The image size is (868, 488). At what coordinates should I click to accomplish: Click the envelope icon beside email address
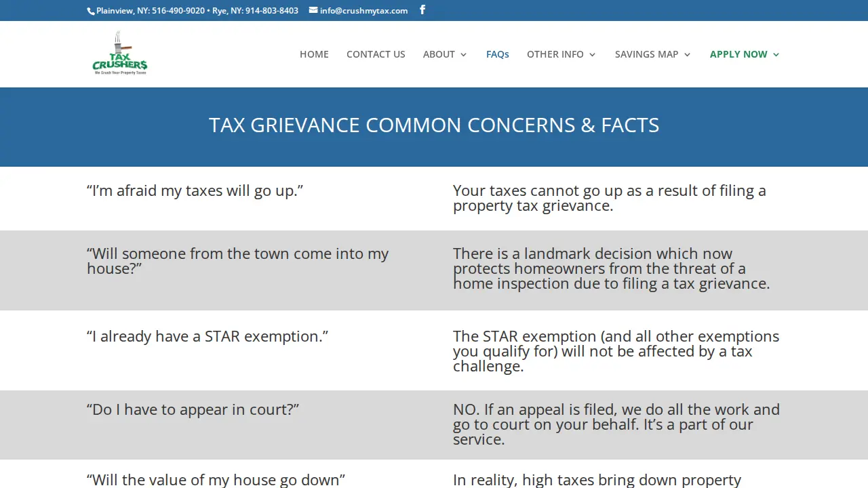(313, 10)
